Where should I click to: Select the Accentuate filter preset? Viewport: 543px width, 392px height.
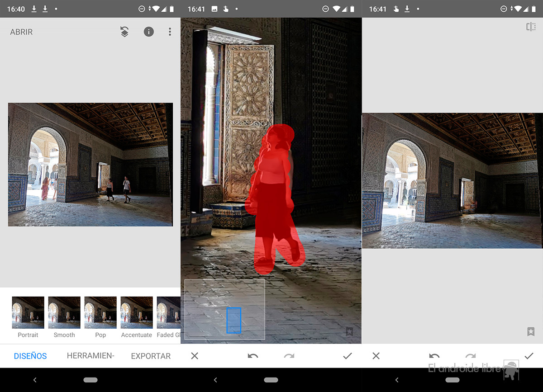coord(137,312)
